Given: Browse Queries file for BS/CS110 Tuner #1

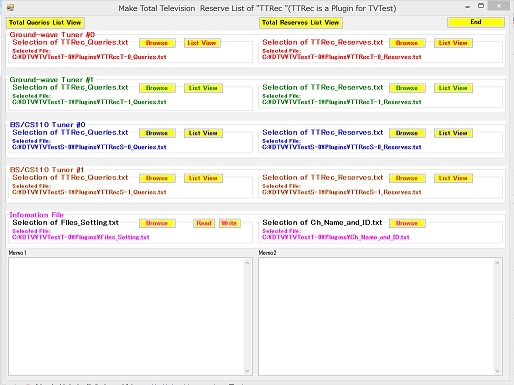Looking at the screenshot, I should (157, 178).
